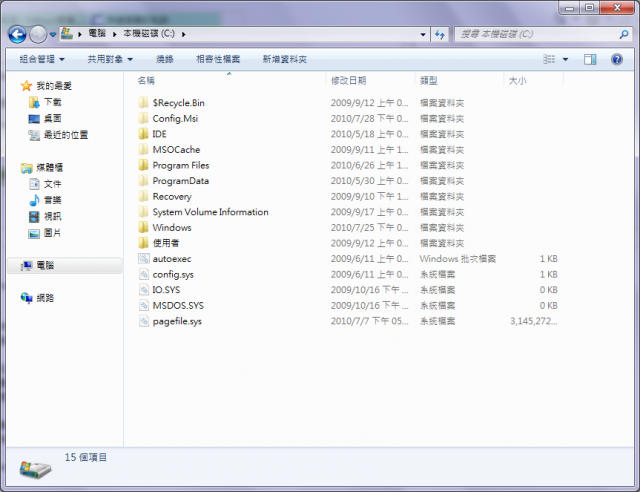Click 燒錄 in the toolbar
The image size is (640, 492).
click(x=165, y=59)
